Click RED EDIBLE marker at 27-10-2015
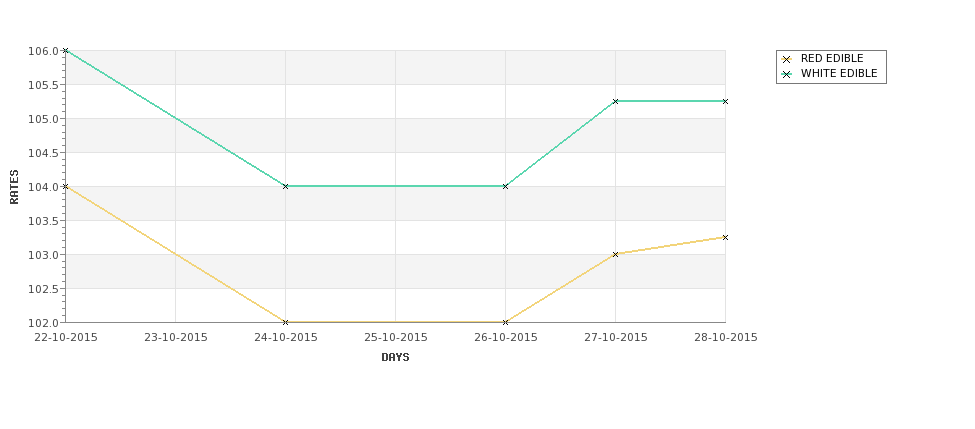Viewport: 975px width, 429px height. tap(616, 254)
